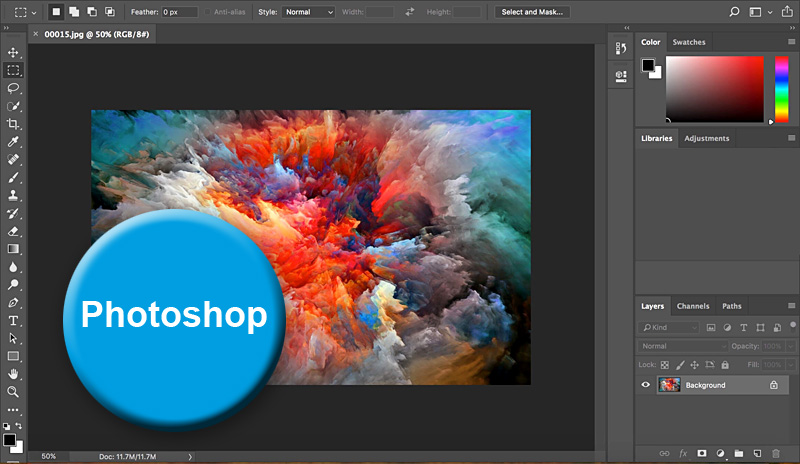This screenshot has width=800, height=464.
Task: Open the Swatches tab
Action: [688, 42]
